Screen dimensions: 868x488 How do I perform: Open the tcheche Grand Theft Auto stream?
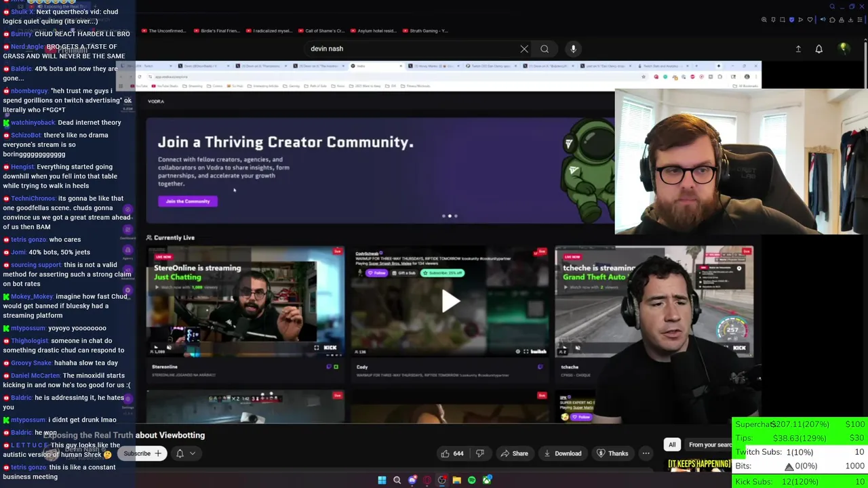click(x=654, y=301)
